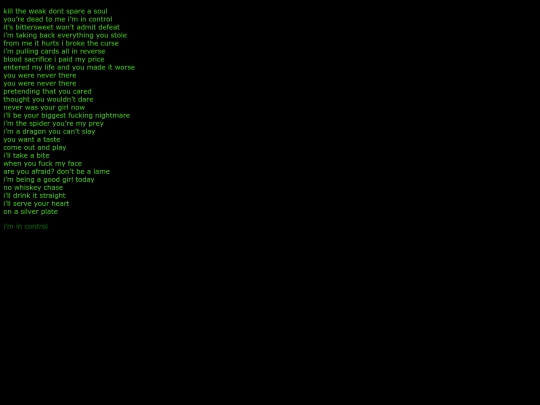Select the "never was your girl now" line
The height and width of the screenshot is (405, 540).
coord(44,107)
